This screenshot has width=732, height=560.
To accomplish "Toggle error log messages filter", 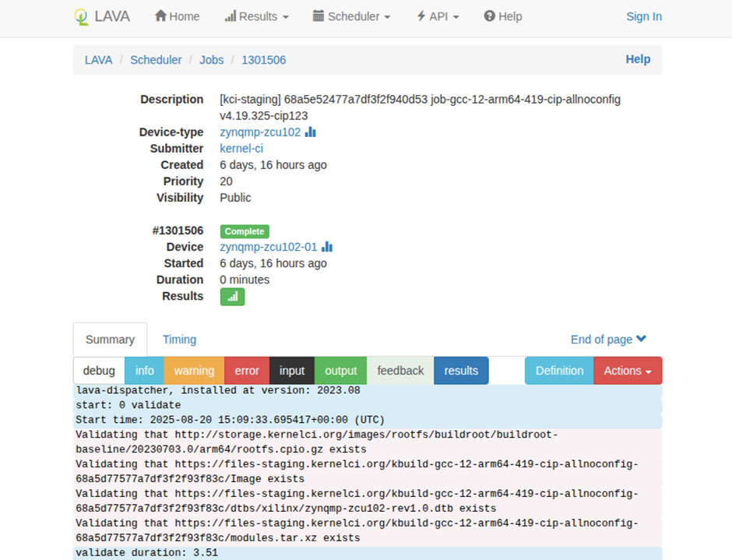I will [247, 371].
